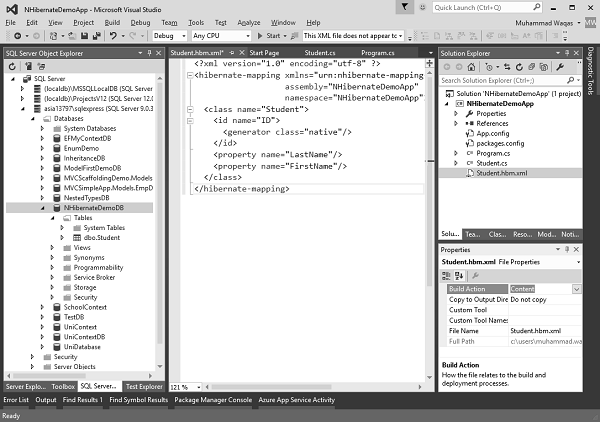The image size is (600, 422).
Task: Open the Analyze menu
Action: coord(250,21)
